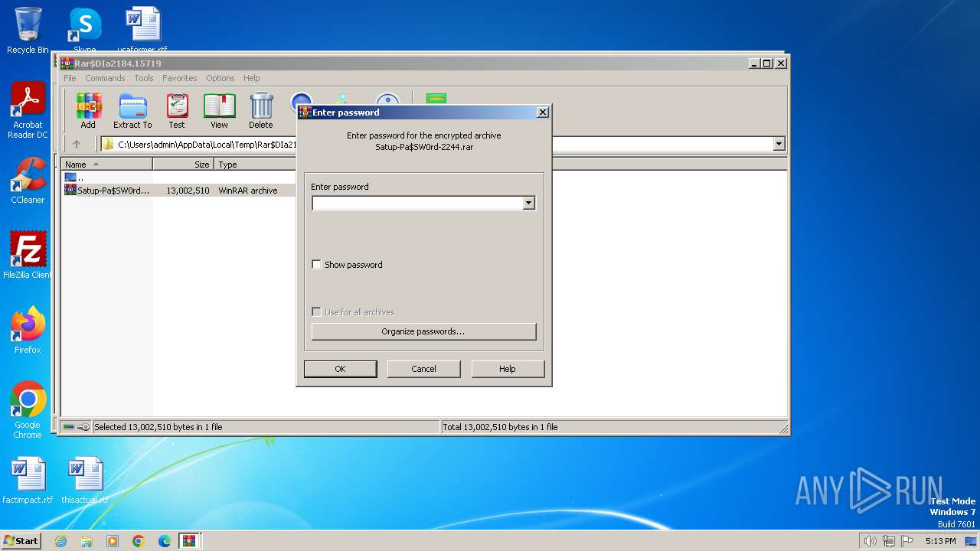Click the WinRAR taskbar button
The width and height of the screenshot is (980, 551).
[190, 541]
